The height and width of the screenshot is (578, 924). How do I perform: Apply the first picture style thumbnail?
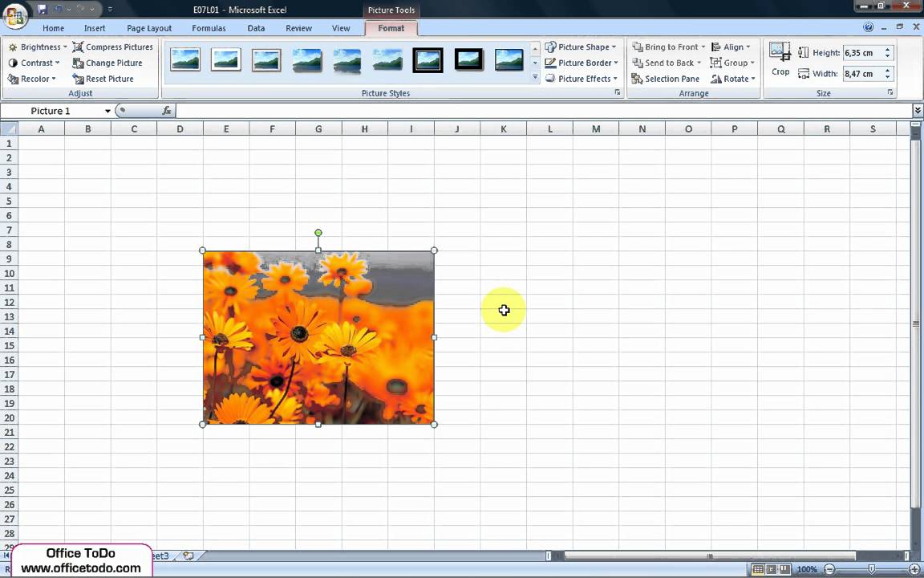(185, 59)
